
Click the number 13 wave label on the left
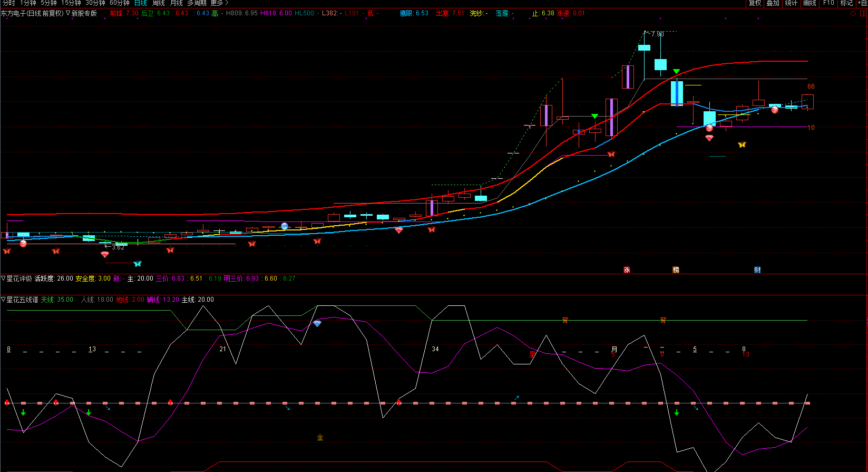(92, 349)
